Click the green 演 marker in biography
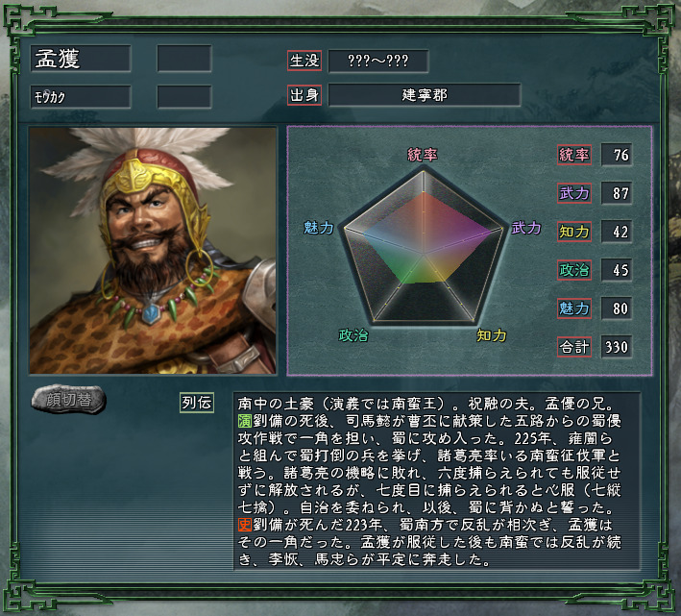Viewport: 681px width, 616px height. [x=245, y=421]
